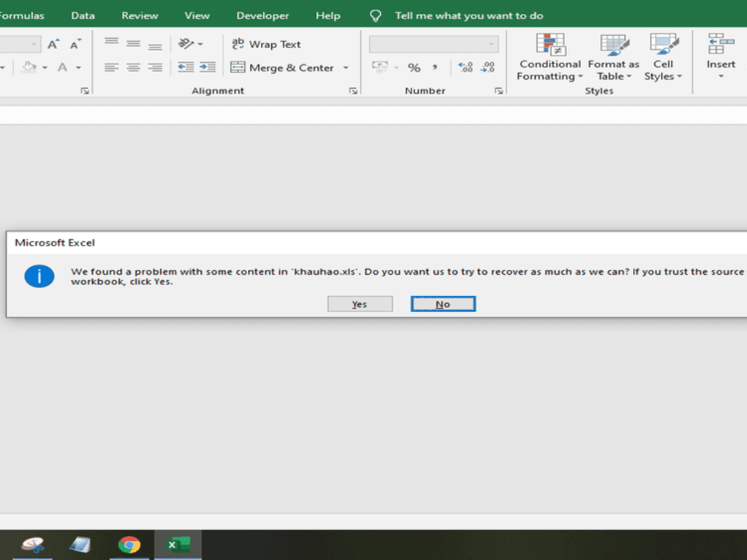This screenshot has height=560, width=747.
Task: Click the Increase Decimal icon
Action: click(x=465, y=68)
